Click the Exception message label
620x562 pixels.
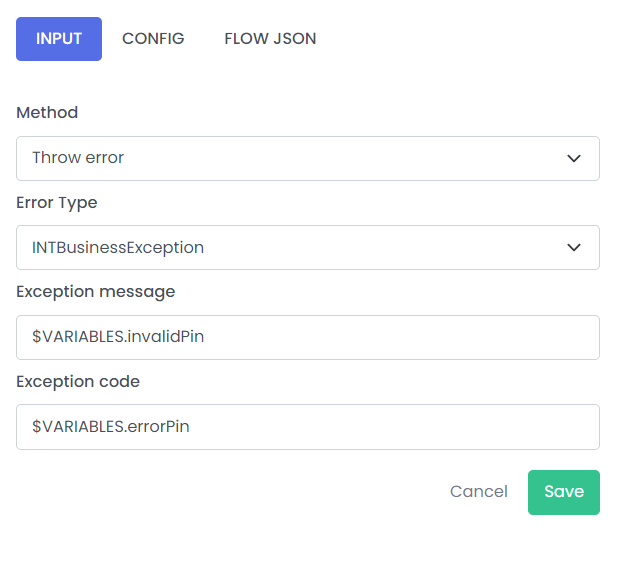[x=95, y=292]
